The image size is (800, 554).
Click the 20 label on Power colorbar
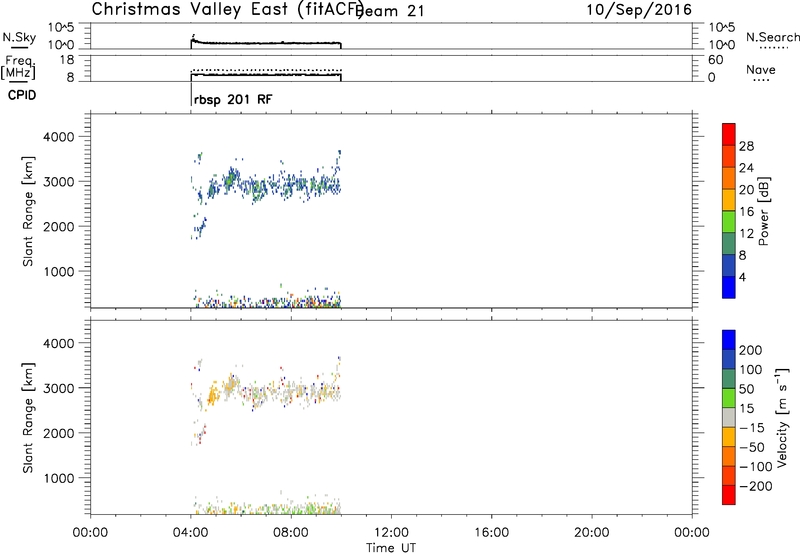click(x=746, y=190)
